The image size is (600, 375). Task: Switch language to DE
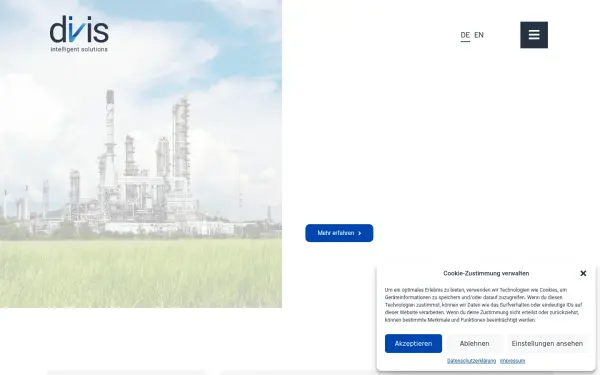pyautogui.click(x=465, y=35)
